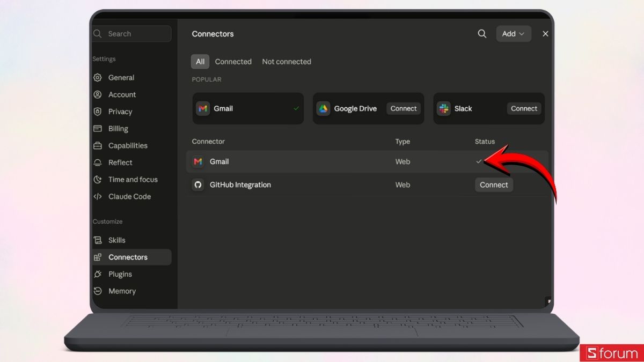Click the Time and focus moon icon
The height and width of the screenshot is (362, 644).
98,180
